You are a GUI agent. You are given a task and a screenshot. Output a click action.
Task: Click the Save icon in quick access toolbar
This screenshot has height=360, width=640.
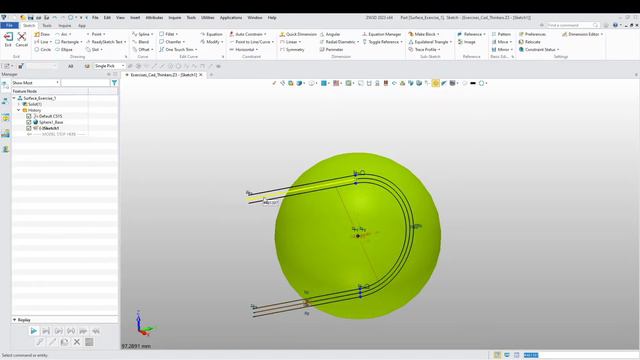point(31,18)
